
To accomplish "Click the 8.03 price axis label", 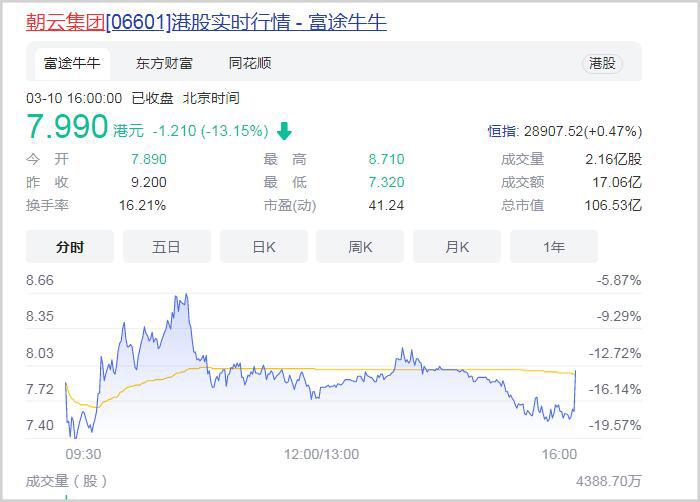I will coord(40,353).
